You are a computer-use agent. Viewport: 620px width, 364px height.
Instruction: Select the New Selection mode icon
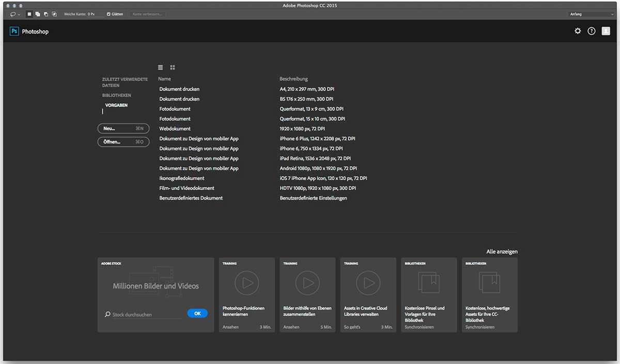(29, 14)
